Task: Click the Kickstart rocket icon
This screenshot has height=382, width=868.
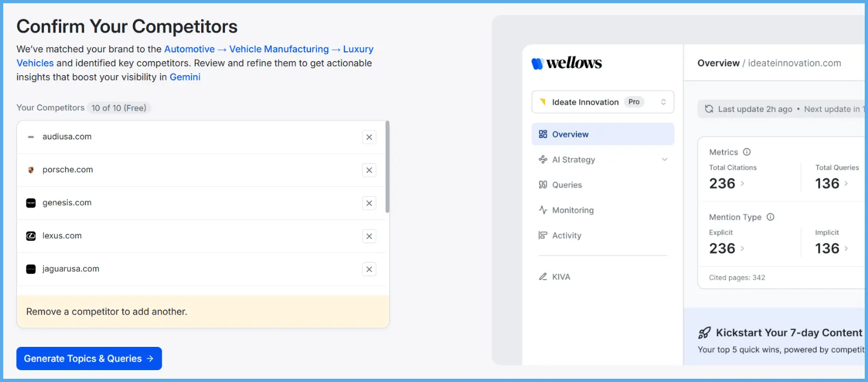Action: click(704, 333)
